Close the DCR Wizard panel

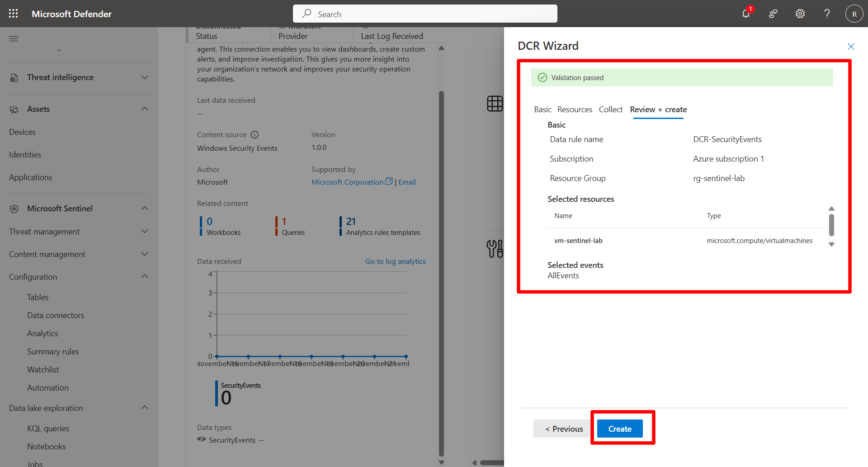coord(851,47)
